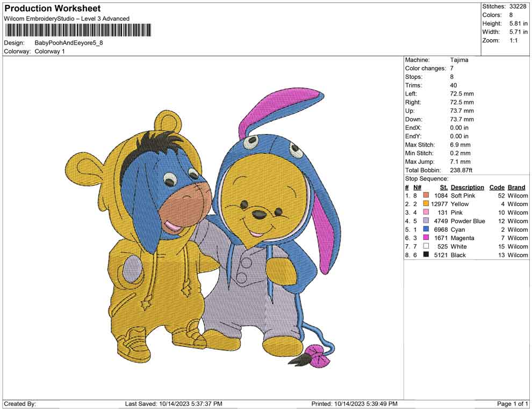This screenshot has width=532, height=409.
Task: Click the Max Stitch value '6.9 mm'
Action: (x=461, y=145)
